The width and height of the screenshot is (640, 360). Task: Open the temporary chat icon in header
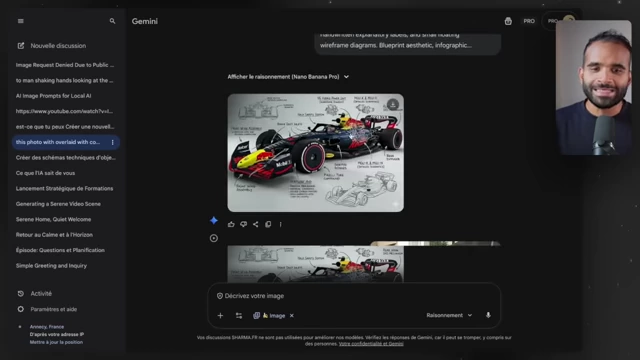click(x=508, y=21)
